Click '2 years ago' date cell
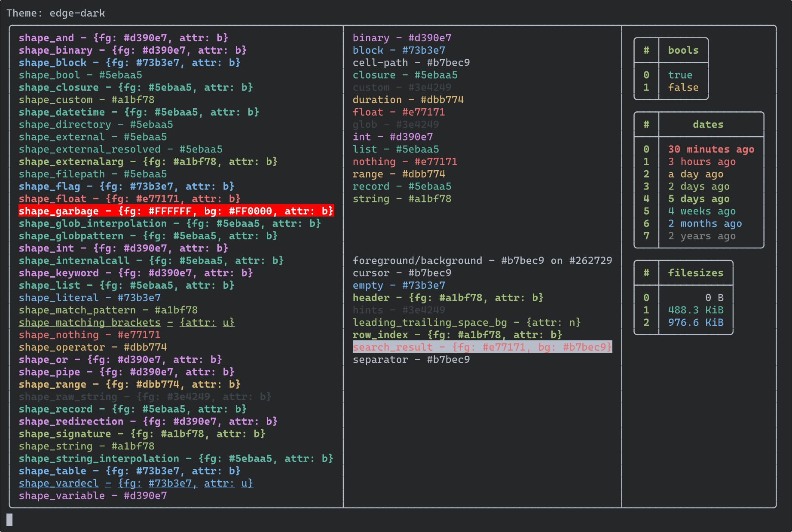Viewport: 792px width, 532px height. tap(702, 236)
